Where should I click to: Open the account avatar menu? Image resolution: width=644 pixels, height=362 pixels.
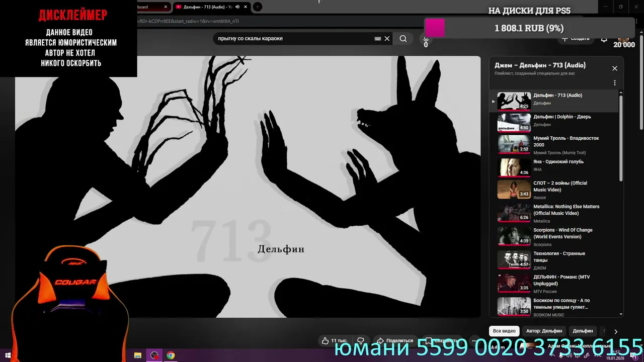[623, 38]
